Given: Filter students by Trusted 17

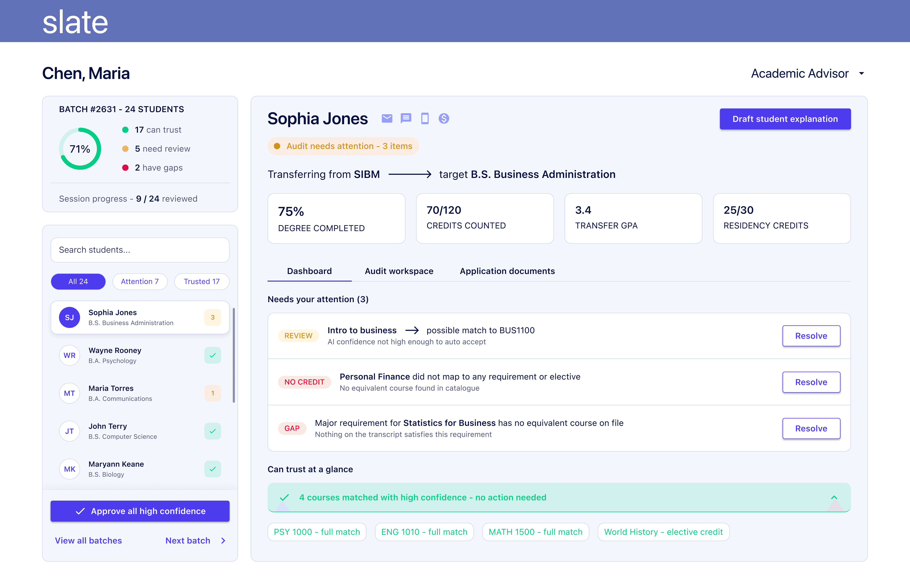Looking at the screenshot, I should coord(202,281).
